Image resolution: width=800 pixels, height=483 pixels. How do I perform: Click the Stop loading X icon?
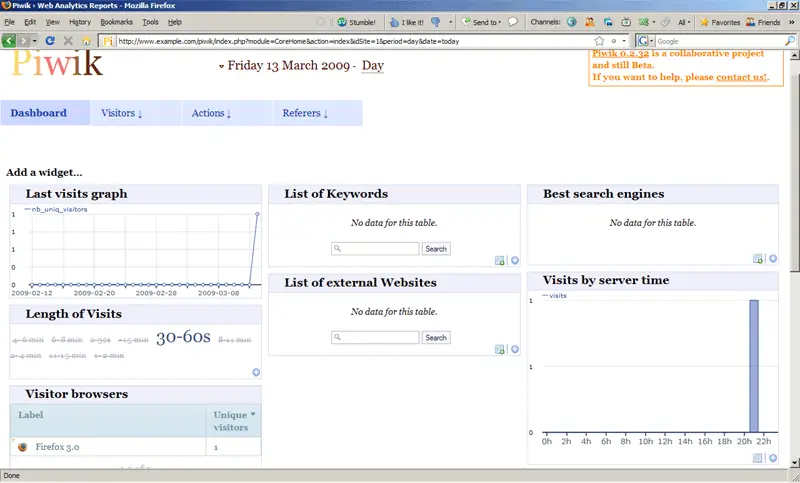point(68,41)
